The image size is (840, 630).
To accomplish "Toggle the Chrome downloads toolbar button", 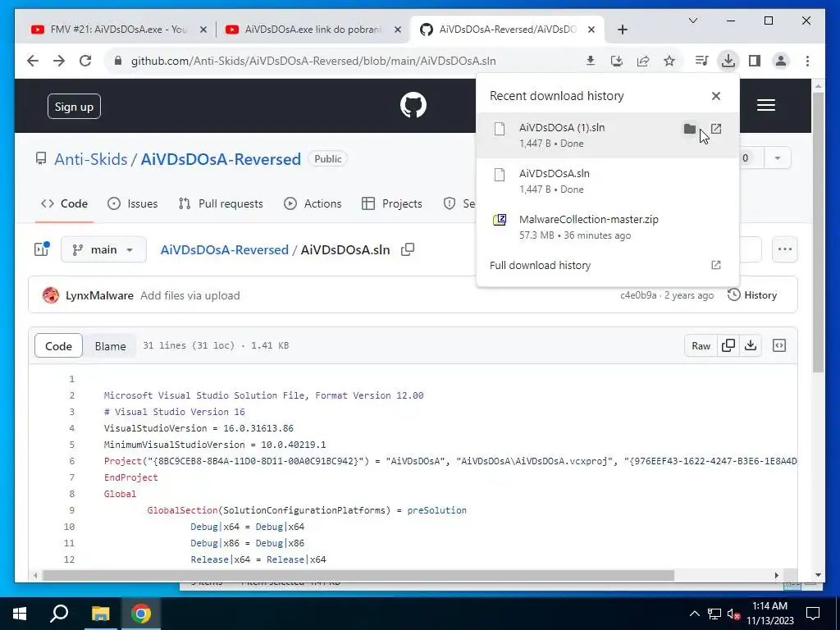I will (x=728, y=61).
